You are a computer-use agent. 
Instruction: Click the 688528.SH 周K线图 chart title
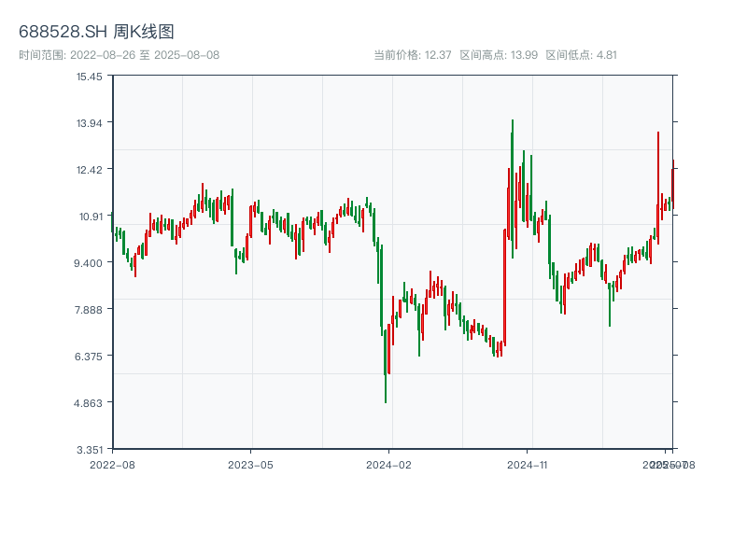(x=96, y=33)
